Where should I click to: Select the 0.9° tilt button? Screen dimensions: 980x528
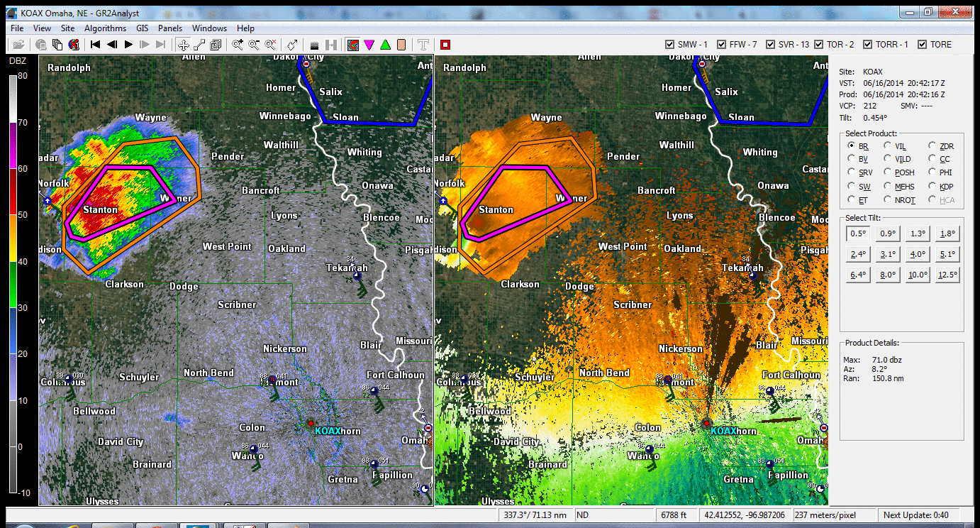(x=888, y=233)
